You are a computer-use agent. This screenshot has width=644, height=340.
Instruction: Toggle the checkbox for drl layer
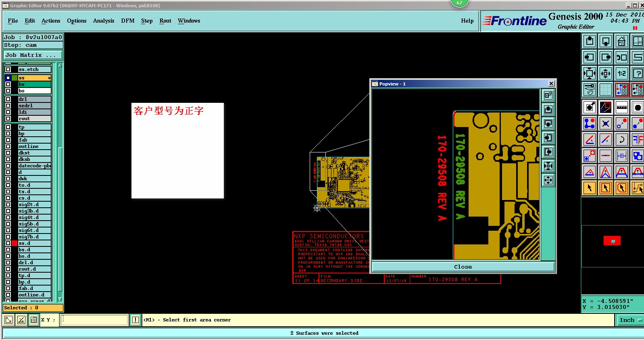click(8, 99)
